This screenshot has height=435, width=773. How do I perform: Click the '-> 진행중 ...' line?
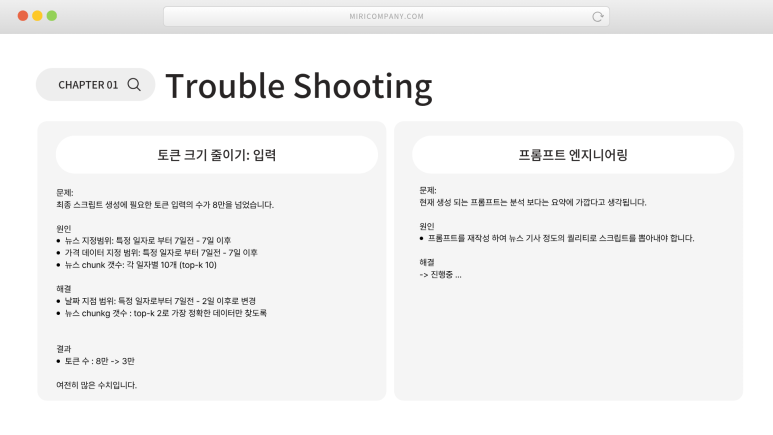440,275
